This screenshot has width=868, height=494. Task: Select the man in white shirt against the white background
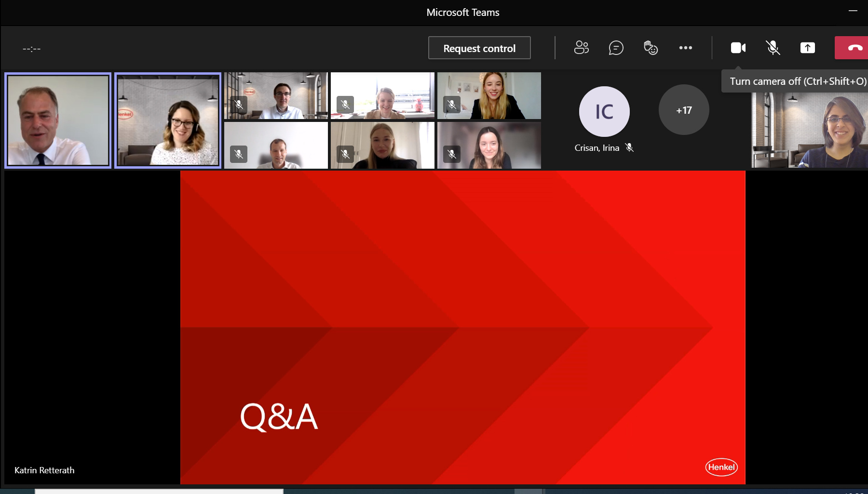(x=276, y=145)
